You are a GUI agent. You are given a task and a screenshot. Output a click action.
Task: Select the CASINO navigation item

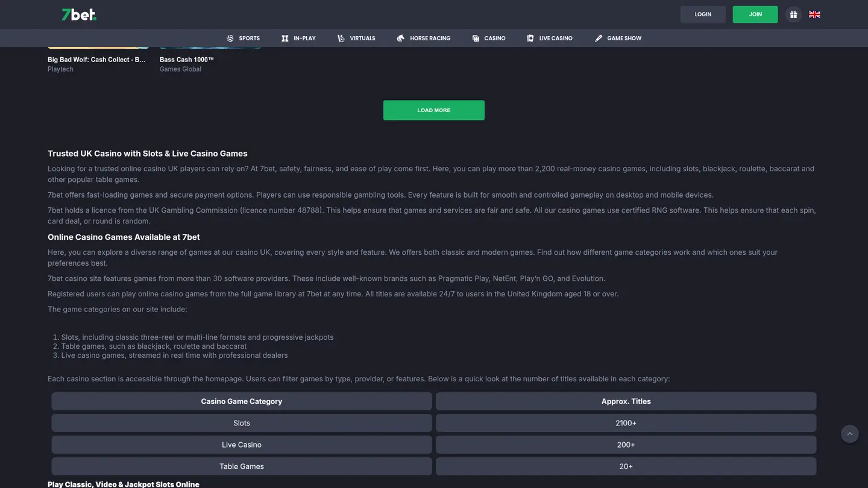click(495, 38)
